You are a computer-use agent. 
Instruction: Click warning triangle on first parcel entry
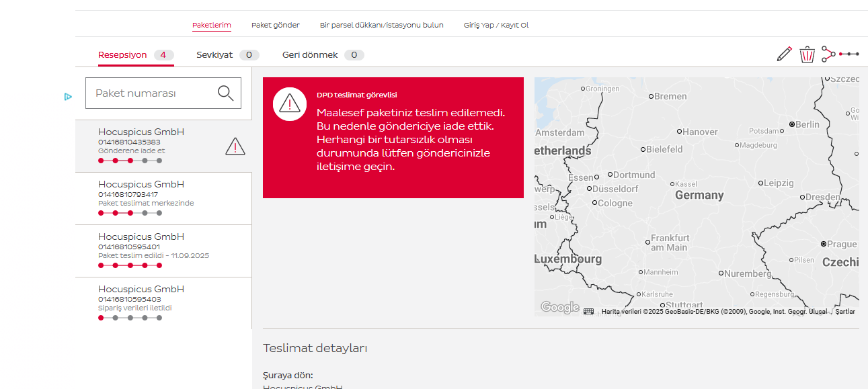[x=235, y=146]
